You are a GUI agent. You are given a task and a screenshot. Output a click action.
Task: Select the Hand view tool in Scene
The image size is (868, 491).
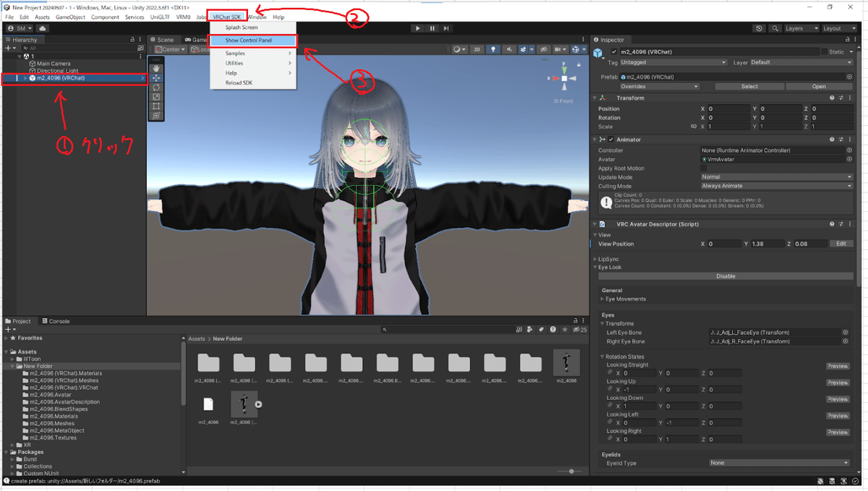(x=156, y=67)
